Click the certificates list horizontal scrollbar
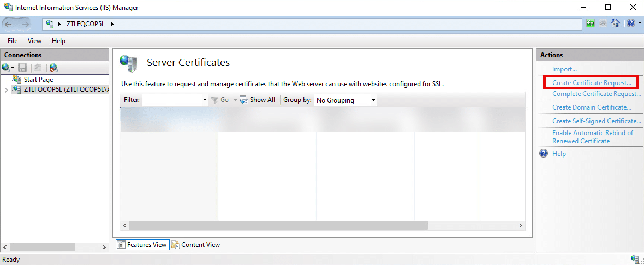 [x=278, y=225]
